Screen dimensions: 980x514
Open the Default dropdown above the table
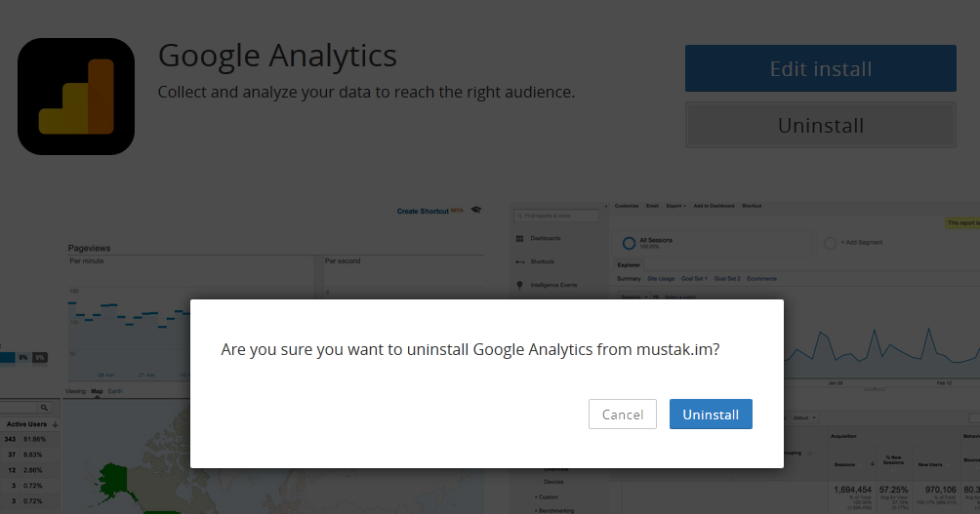(x=804, y=417)
